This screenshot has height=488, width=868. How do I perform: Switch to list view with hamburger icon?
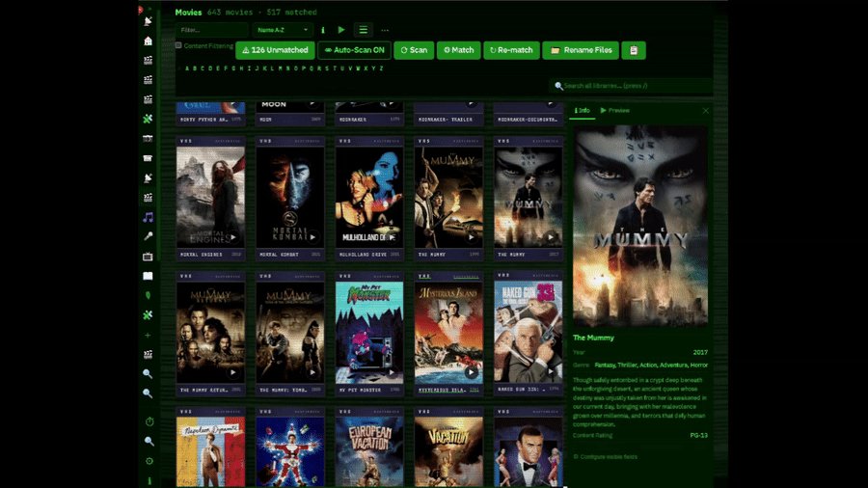[x=364, y=30]
